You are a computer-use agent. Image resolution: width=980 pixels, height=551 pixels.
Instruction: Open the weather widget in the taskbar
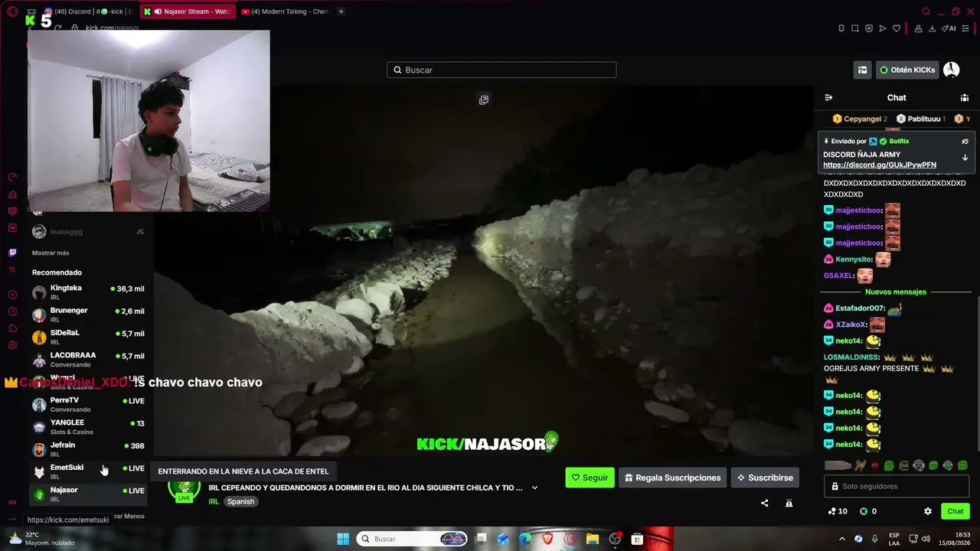[x=40, y=539]
